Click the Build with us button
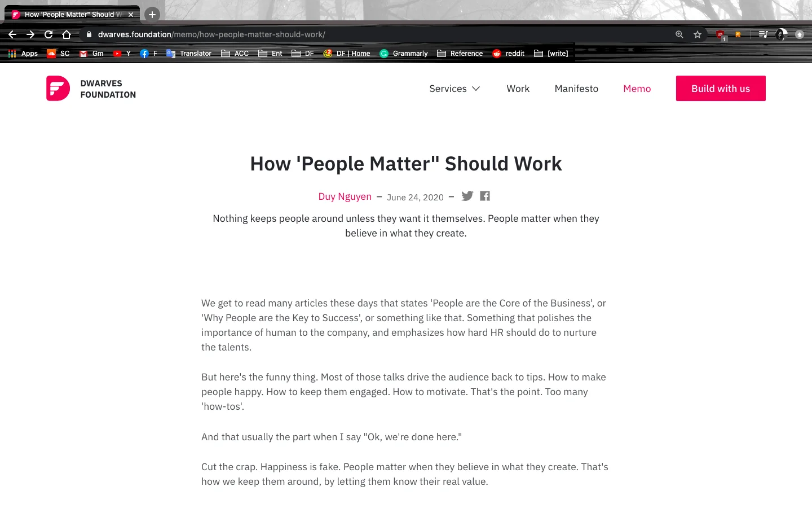The height and width of the screenshot is (508, 812). pos(721,89)
